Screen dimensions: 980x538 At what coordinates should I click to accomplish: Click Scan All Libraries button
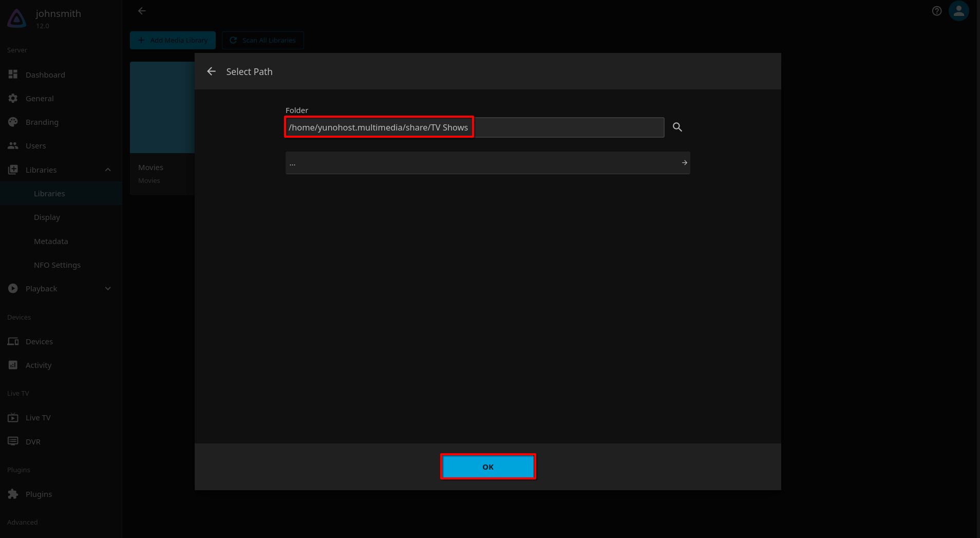[x=262, y=40]
